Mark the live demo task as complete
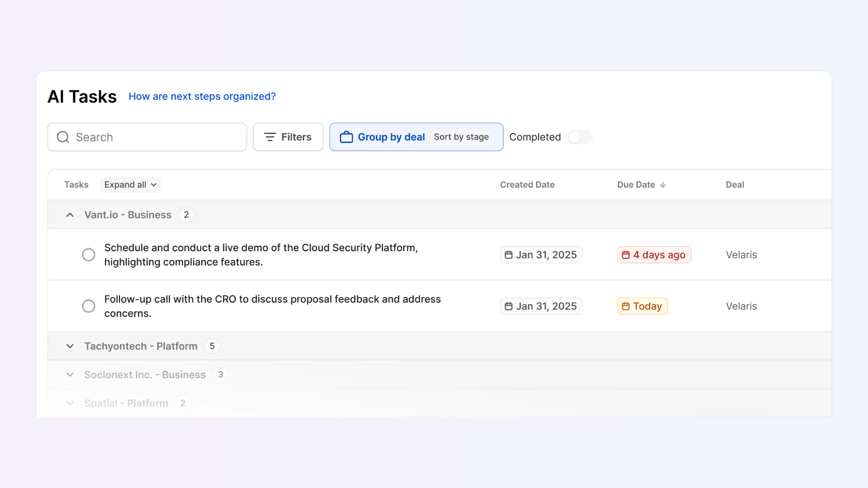Image resolution: width=868 pixels, height=488 pixels. coord(89,255)
